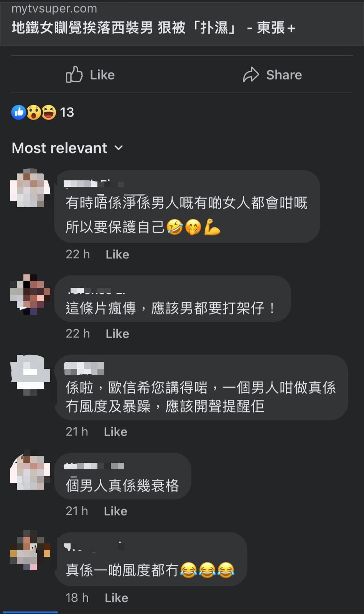Open the mytvsuper.com link preview title

click(153, 28)
